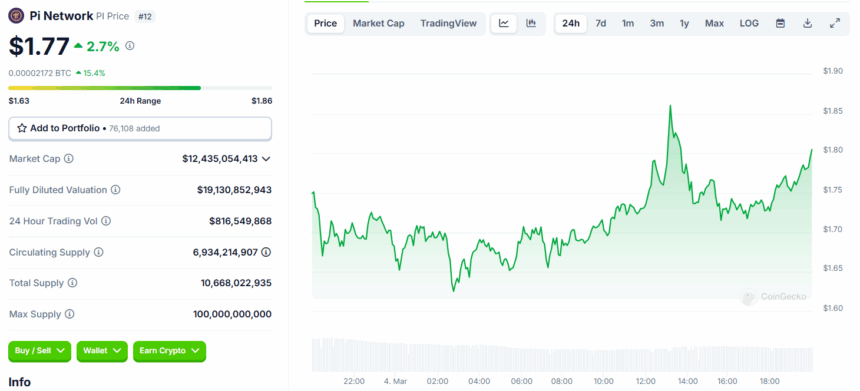Select the 7d time range
Screen dimensions: 860x391
601,24
